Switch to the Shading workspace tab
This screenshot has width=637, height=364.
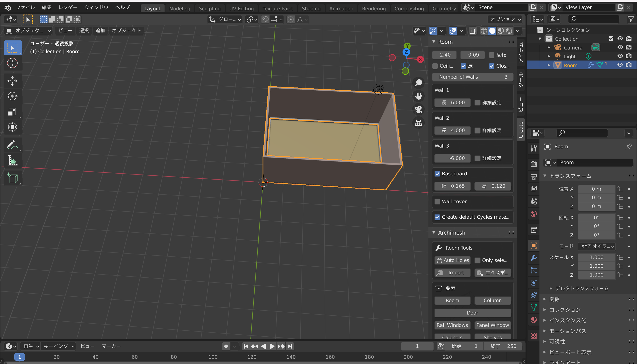pos(311,8)
